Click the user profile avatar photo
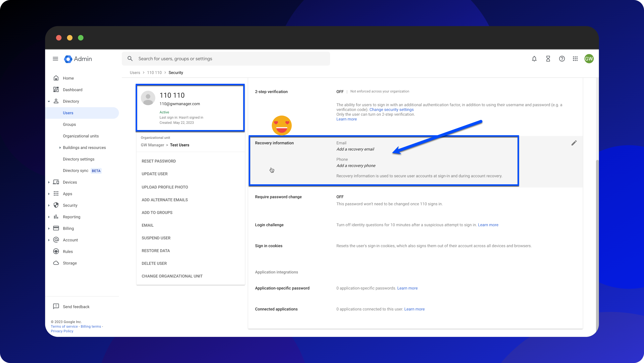Screen dimensions: 644x363 (148, 98)
